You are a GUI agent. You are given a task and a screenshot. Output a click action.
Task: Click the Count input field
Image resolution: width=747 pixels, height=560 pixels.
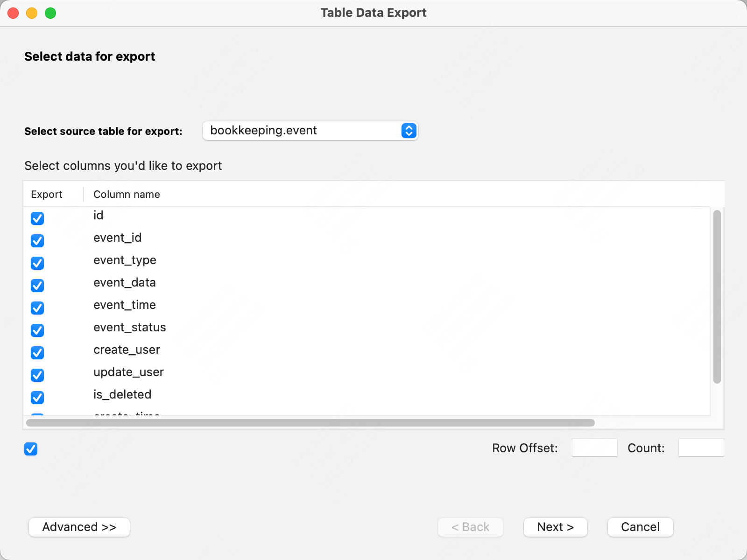(701, 448)
